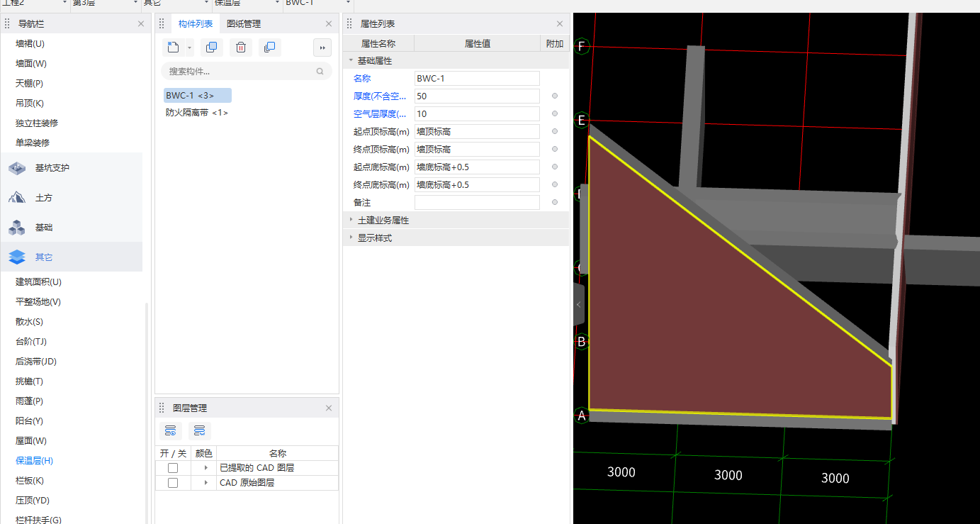Close the 图层管理 panel
Image resolution: width=980 pixels, height=524 pixels.
(329, 408)
